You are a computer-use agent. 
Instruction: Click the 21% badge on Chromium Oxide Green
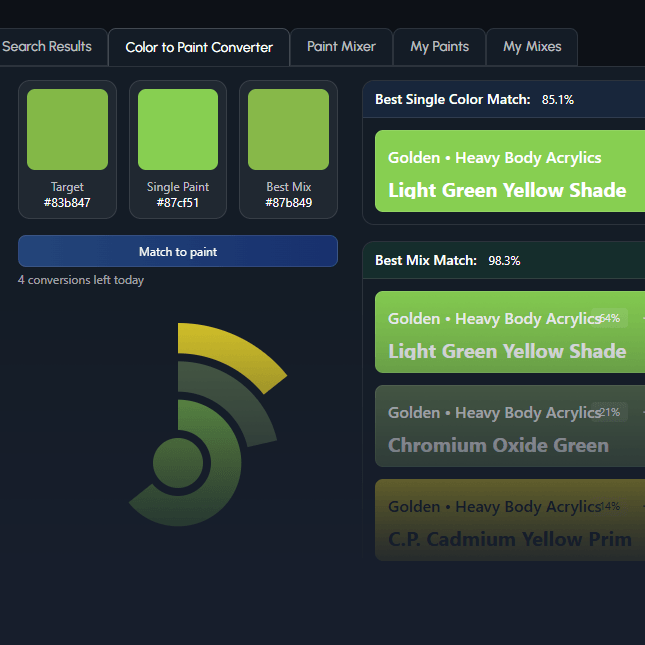(x=608, y=412)
